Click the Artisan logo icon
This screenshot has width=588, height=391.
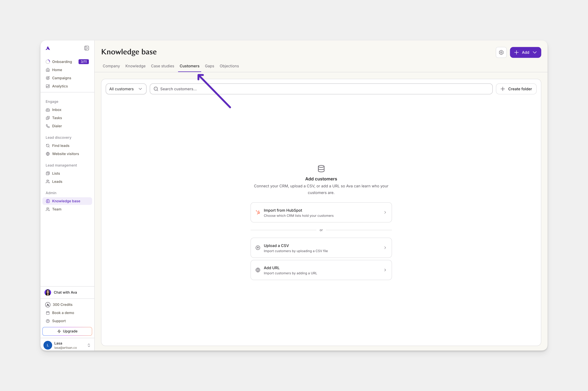[x=48, y=48]
